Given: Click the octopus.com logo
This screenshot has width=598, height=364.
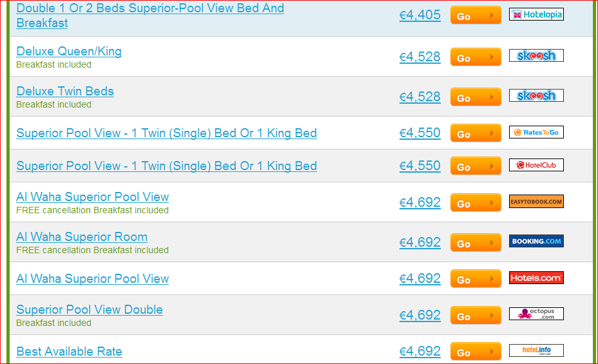Looking at the screenshot, I should (x=536, y=314).
